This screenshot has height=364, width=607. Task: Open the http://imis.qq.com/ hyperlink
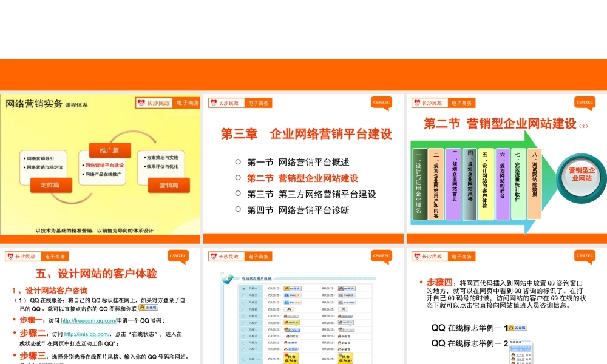coord(86,334)
